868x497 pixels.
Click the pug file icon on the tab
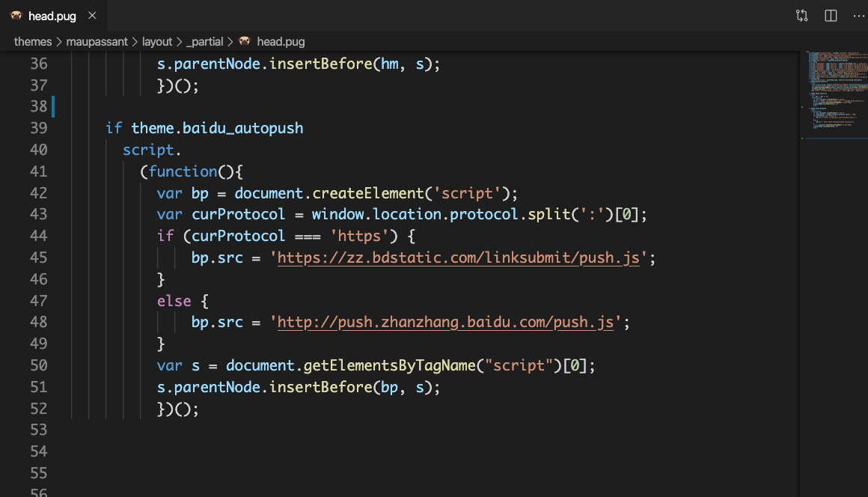(x=16, y=16)
